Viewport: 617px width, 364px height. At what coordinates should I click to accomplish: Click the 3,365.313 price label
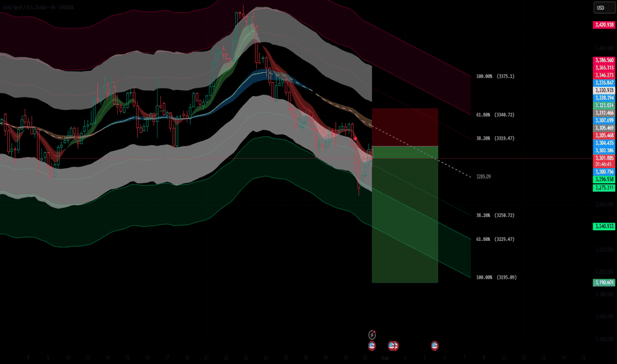click(x=604, y=68)
